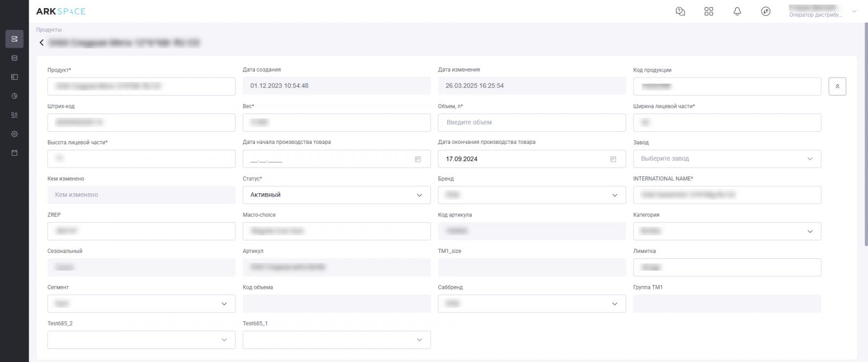Open the apps grid icon in header

click(x=709, y=11)
